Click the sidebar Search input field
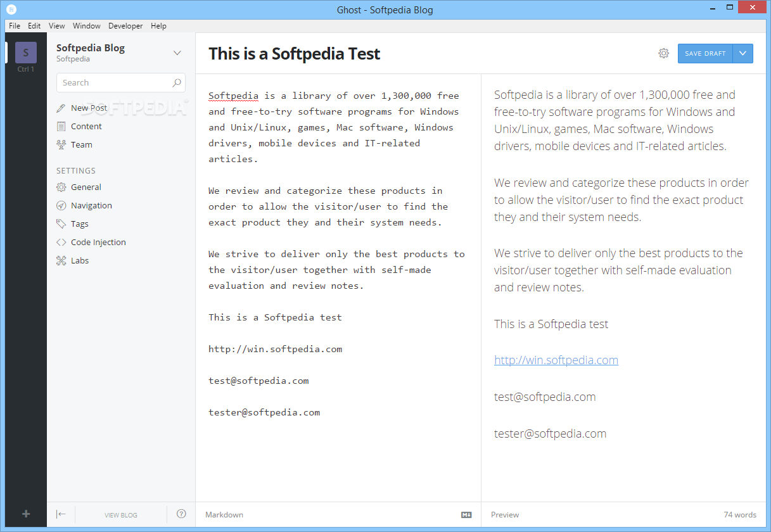This screenshot has height=532, width=771. coord(114,83)
